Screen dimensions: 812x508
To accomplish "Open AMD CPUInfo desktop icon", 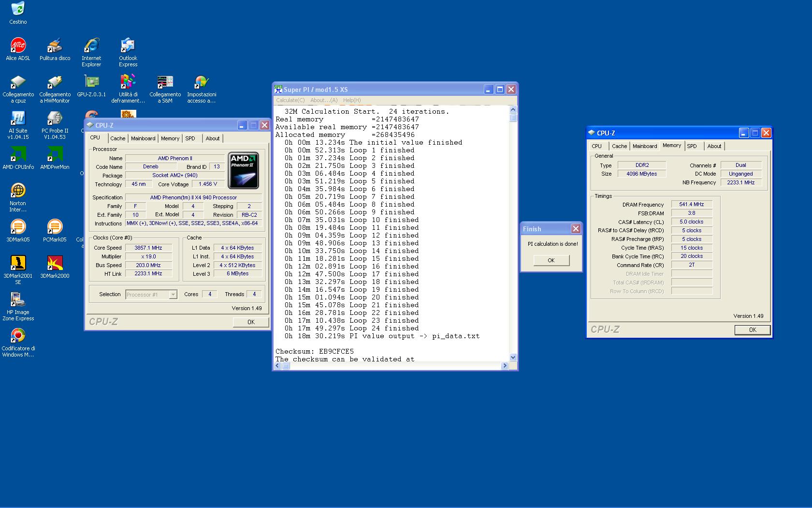I will coord(18,158).
